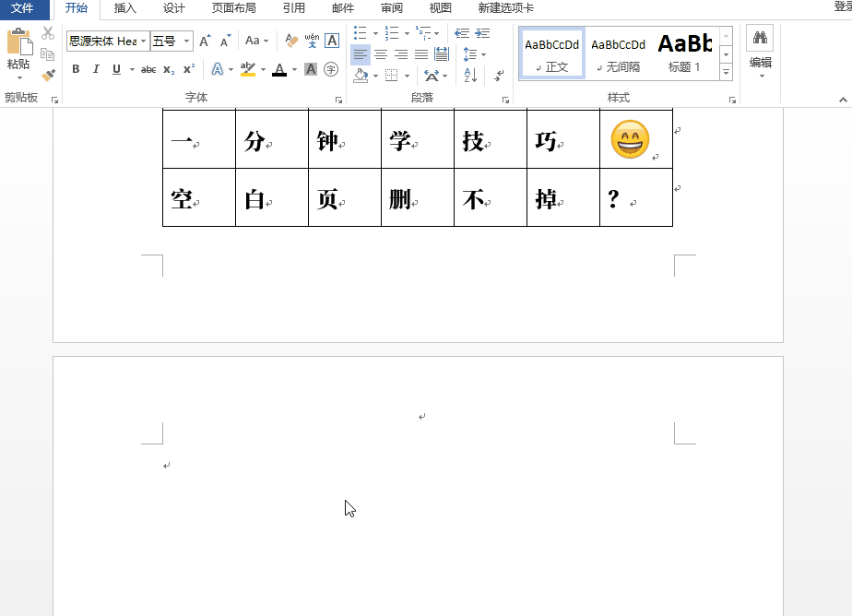Click the Distributed alignment icon

442,54
